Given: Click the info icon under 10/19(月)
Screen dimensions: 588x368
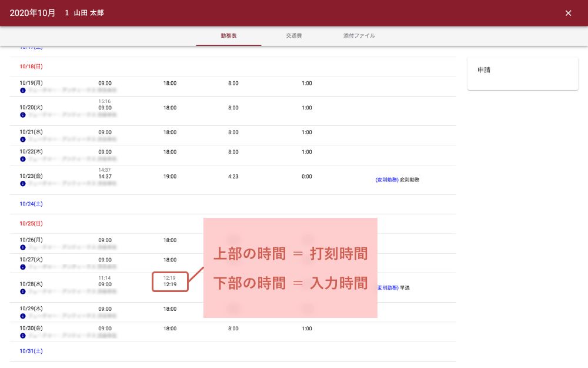Looking at the screenshot, I should [22, 91].
